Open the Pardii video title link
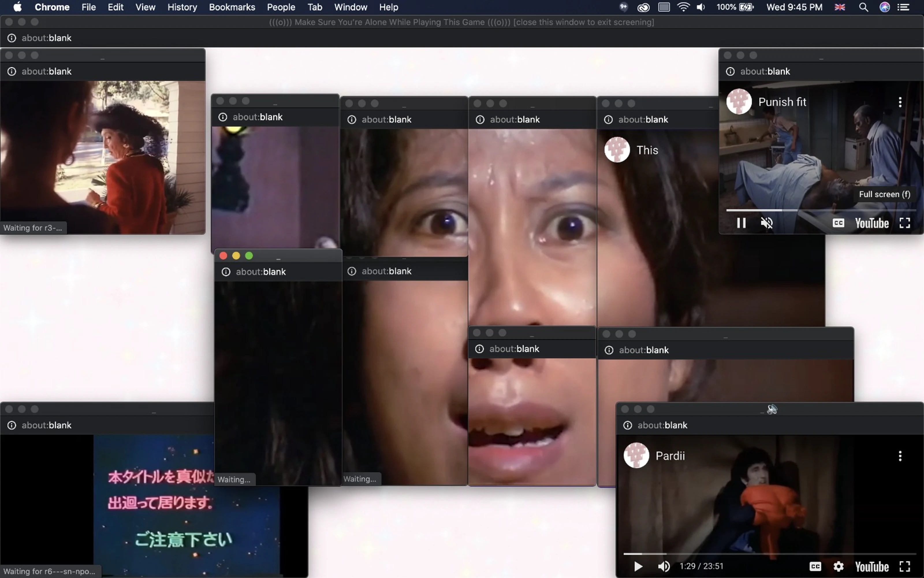Image resolution: width=924 pixels, height=578 pixels. pos(670,456)
